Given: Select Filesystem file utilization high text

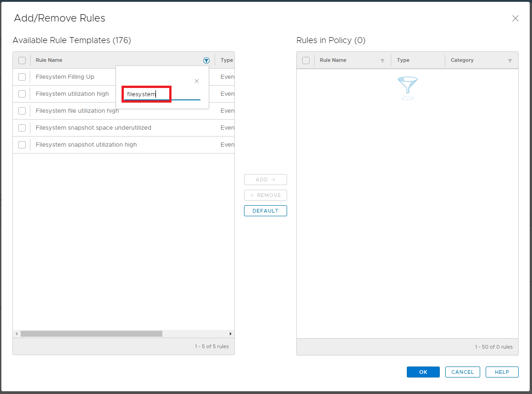Looking at the screenshot, I should (78, 111).
